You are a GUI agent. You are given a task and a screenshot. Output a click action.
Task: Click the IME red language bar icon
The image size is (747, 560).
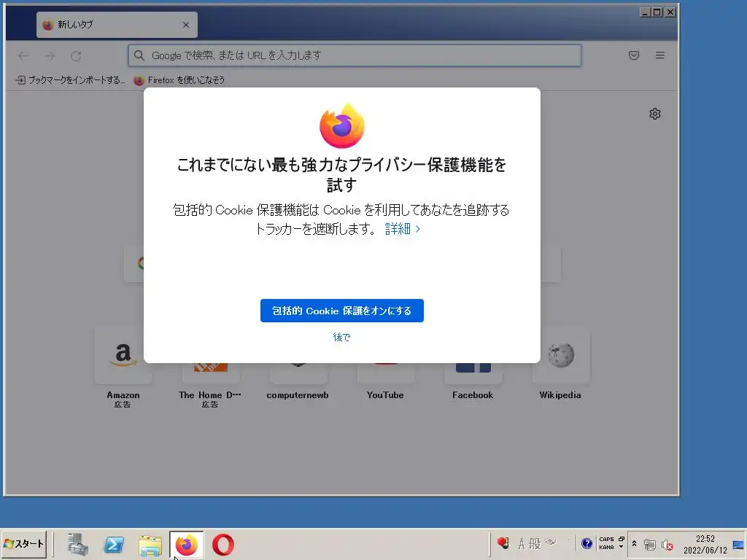pos(503,542)
